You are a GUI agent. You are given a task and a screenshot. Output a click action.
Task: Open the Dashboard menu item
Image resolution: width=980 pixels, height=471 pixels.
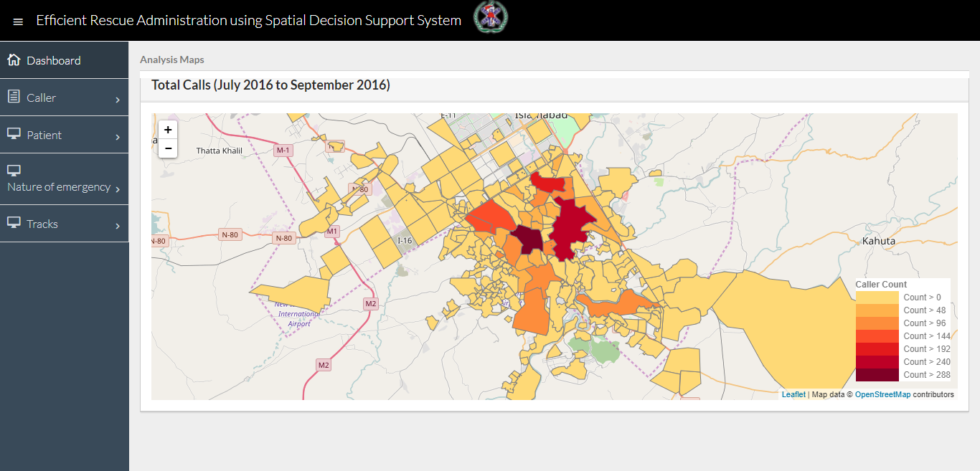point(65,60)
